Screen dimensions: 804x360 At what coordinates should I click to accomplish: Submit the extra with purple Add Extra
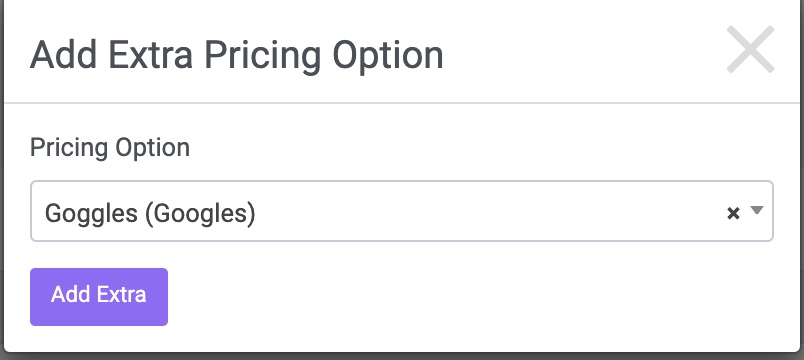click(99, 296)
